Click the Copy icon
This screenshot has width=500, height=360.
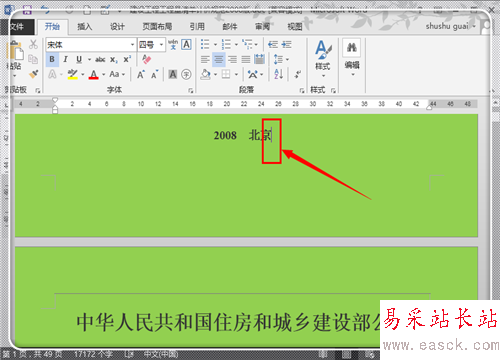tap(33, 59)
